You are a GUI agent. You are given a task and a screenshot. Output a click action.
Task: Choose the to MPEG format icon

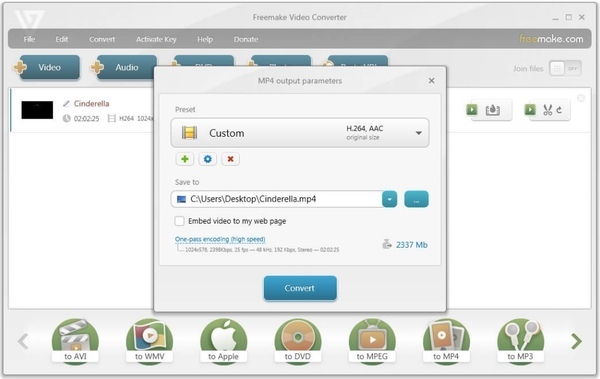[x=372, y=341]
